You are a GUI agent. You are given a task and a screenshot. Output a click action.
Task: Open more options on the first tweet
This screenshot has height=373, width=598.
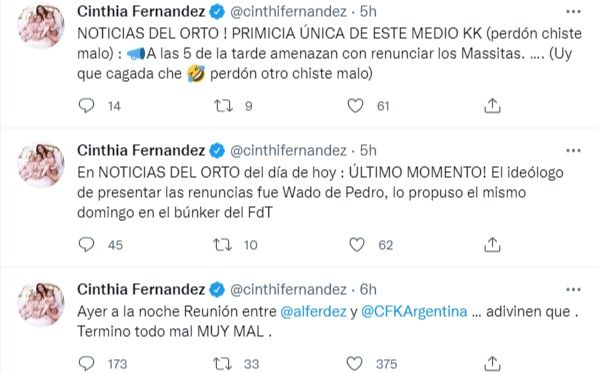click(573, 12)
